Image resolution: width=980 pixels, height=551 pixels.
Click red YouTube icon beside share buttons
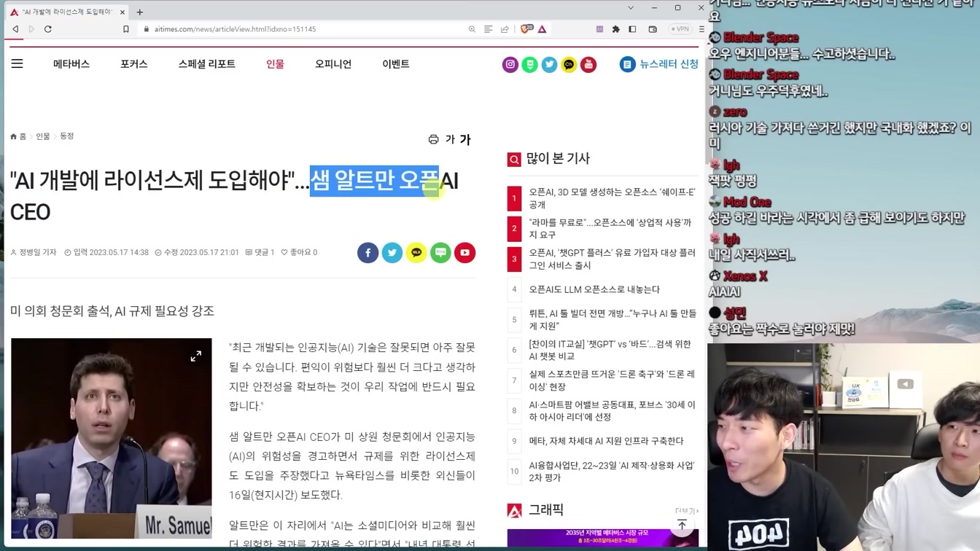point(465,253)
